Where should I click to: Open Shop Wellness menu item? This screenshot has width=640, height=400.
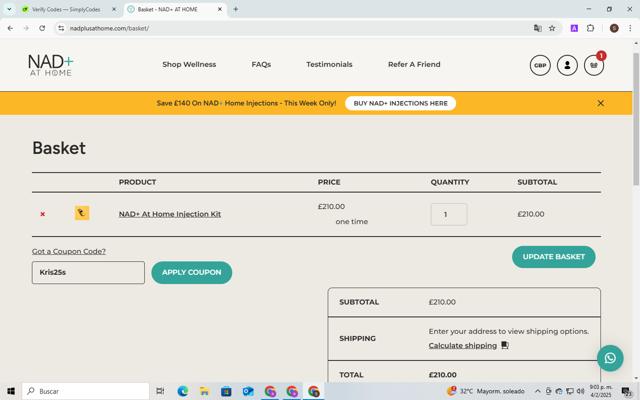point(189,64)
